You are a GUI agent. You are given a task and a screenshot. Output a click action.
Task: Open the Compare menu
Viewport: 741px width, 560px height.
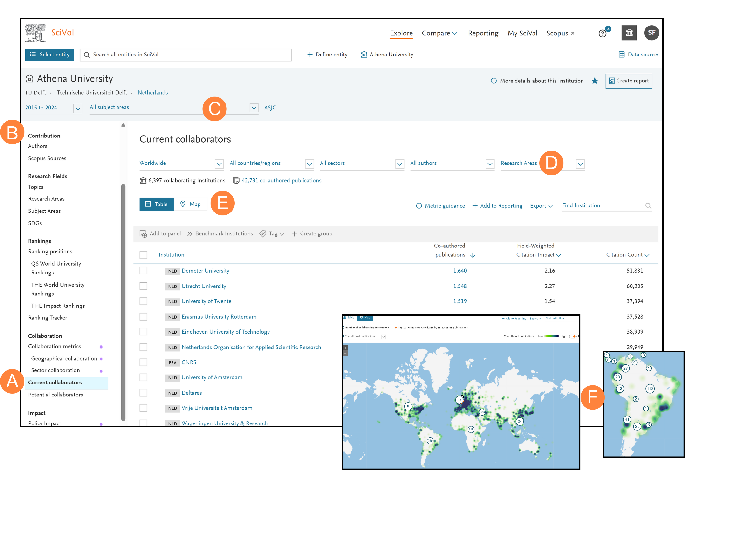point(439,33)
